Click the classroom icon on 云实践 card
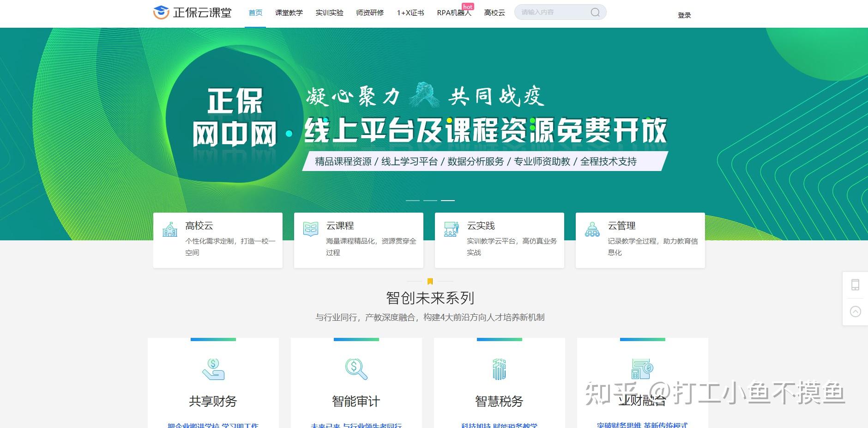 (452, 228)
